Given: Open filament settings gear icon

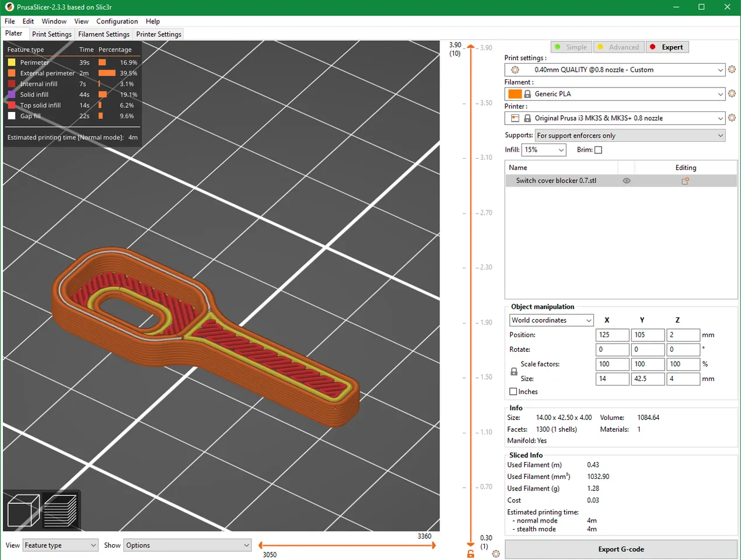Looking at the screenshot, I should (732, 94).
